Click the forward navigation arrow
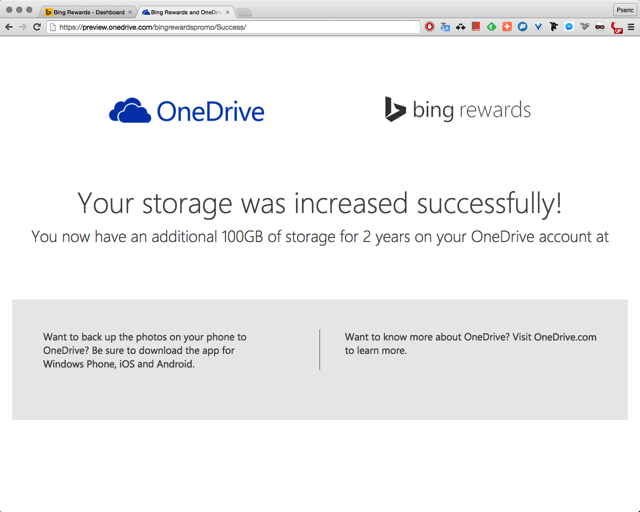 [23, 27]
